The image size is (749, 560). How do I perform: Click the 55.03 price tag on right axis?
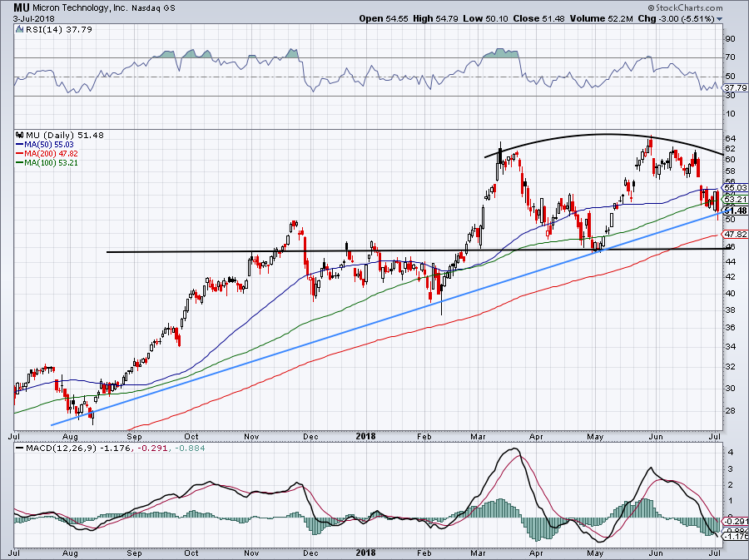[x=736, y=187]
